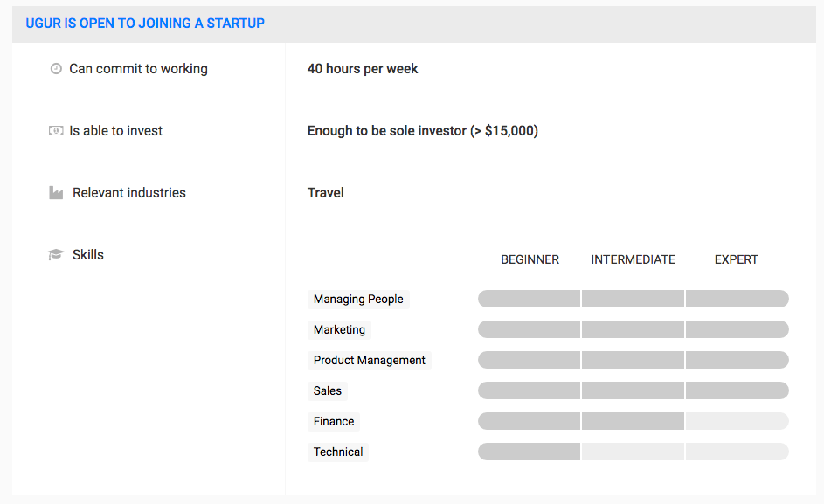This screenshot has height=504, width=824.
Task: Click the Intermediate column header
Action: (633, 259)
